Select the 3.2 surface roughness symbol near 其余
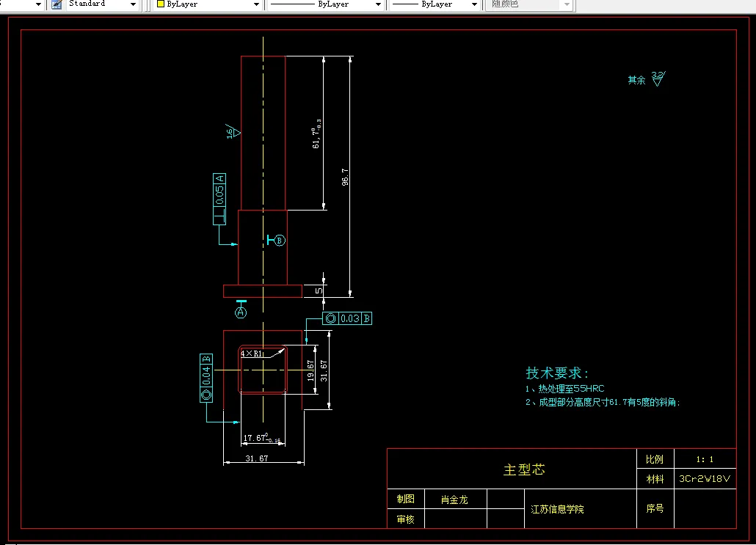 pyautogui.click(x=658, y=78)
